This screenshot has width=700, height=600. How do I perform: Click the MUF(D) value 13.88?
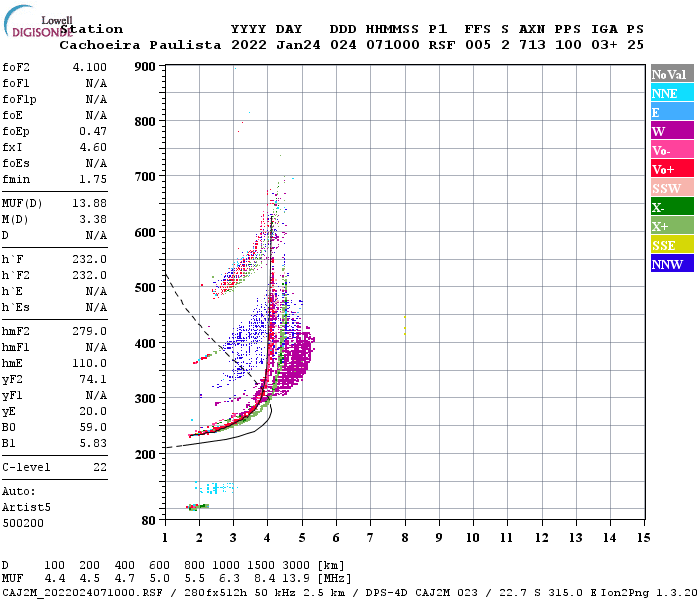pos(90,203)
